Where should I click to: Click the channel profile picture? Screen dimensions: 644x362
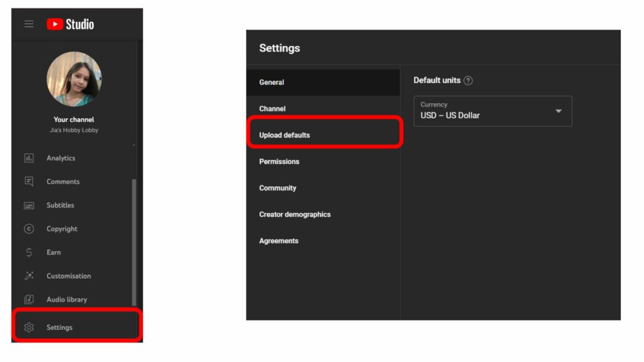[74, 79]
